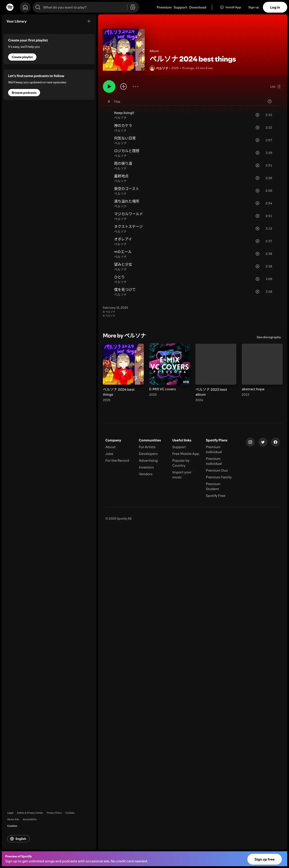Open the For Artists footer link
The width and height of the screenshot is (289, 868).
pyautogui.click(x=147, y=447)
